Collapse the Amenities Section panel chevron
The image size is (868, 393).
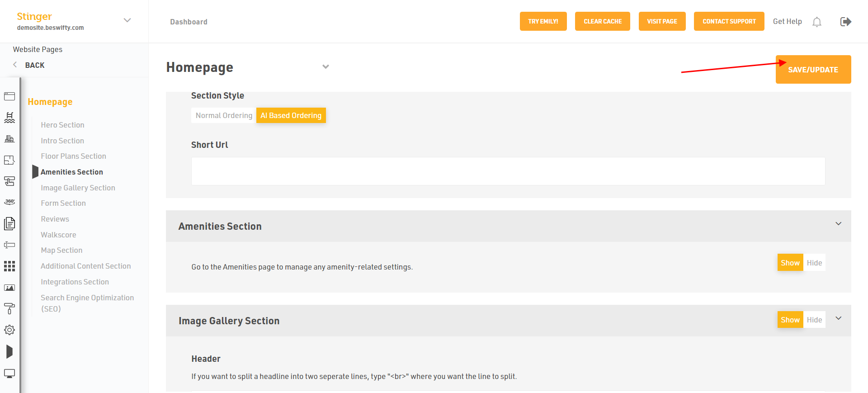click(x=838, y=224)
